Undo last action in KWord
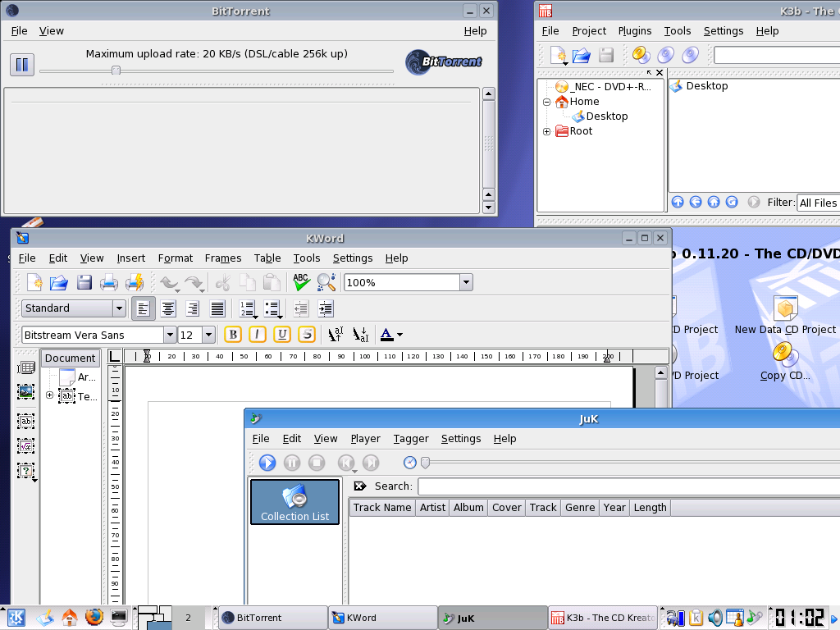This screenshot has width=840, height=630. 170,282
